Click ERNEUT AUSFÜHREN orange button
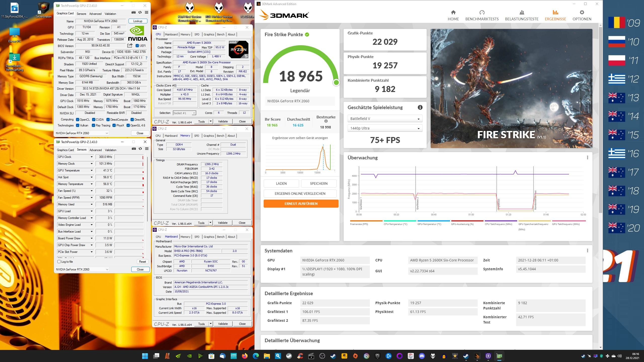This screenshot has height=362, width=644. coord(301,204)
